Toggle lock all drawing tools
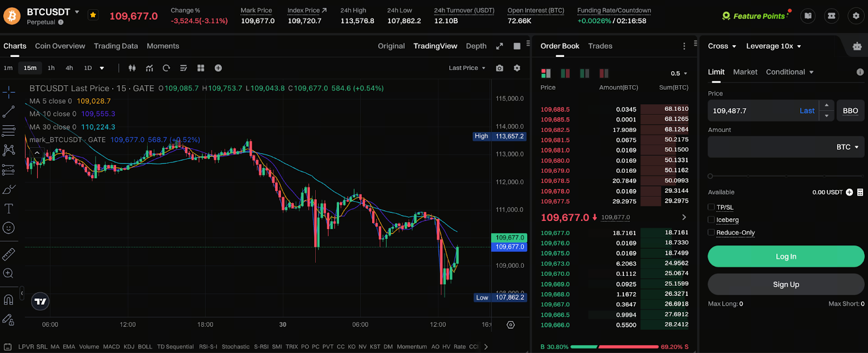The image size is (868, 353). pyautogui.click(x=9, y=319)
